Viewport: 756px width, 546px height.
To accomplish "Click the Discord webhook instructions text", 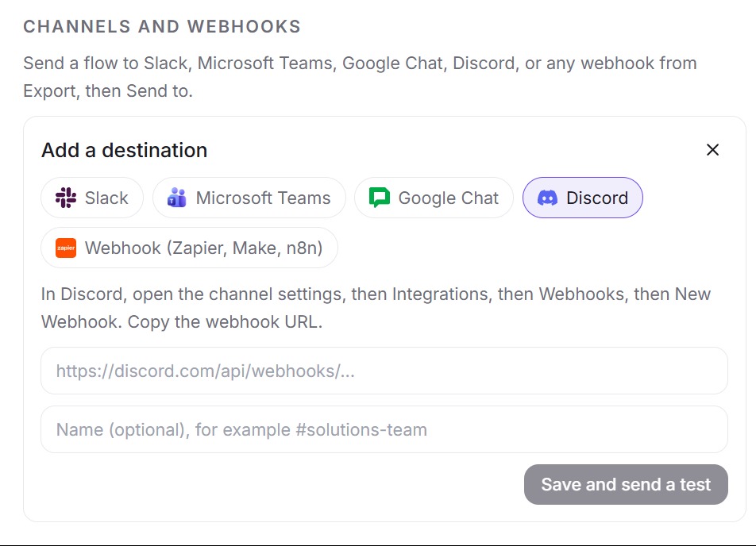I will pos(376,308).
